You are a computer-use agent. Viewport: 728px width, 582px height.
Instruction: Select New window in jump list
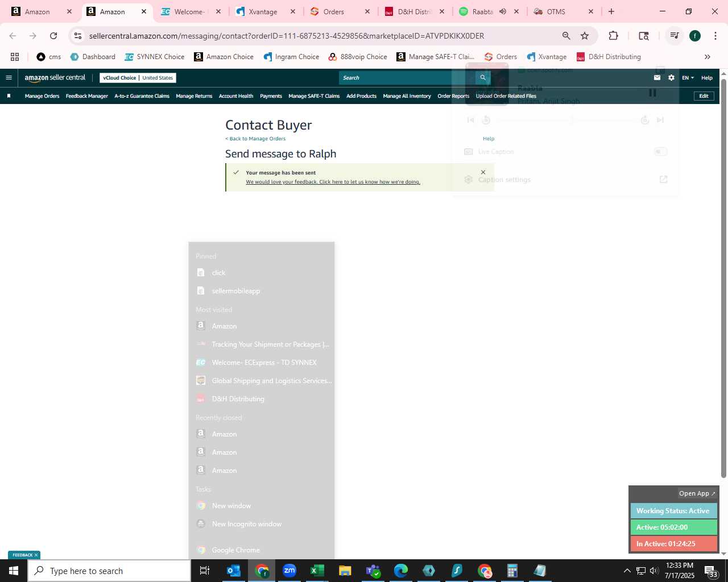tap(262, 506)
